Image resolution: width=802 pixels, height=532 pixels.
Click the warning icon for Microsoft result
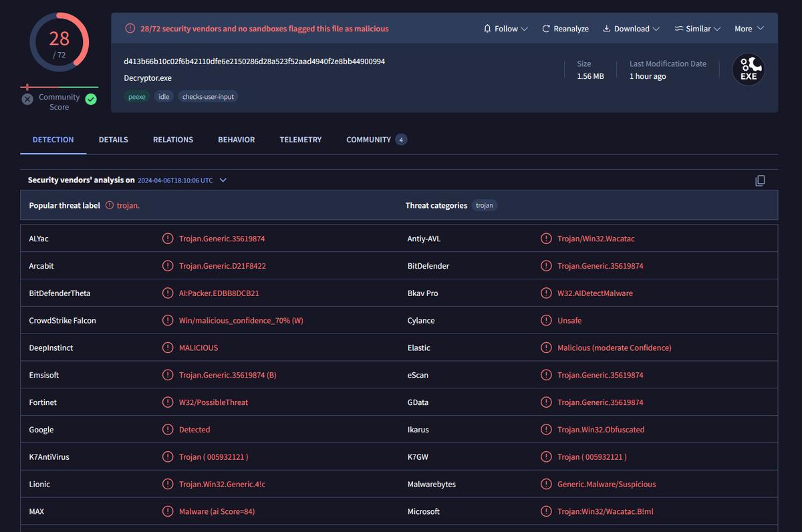tap(546, 512)
